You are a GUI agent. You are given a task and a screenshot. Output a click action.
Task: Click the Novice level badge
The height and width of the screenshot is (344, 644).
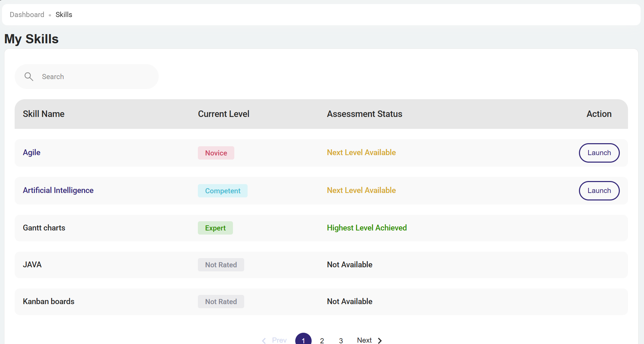216,153
